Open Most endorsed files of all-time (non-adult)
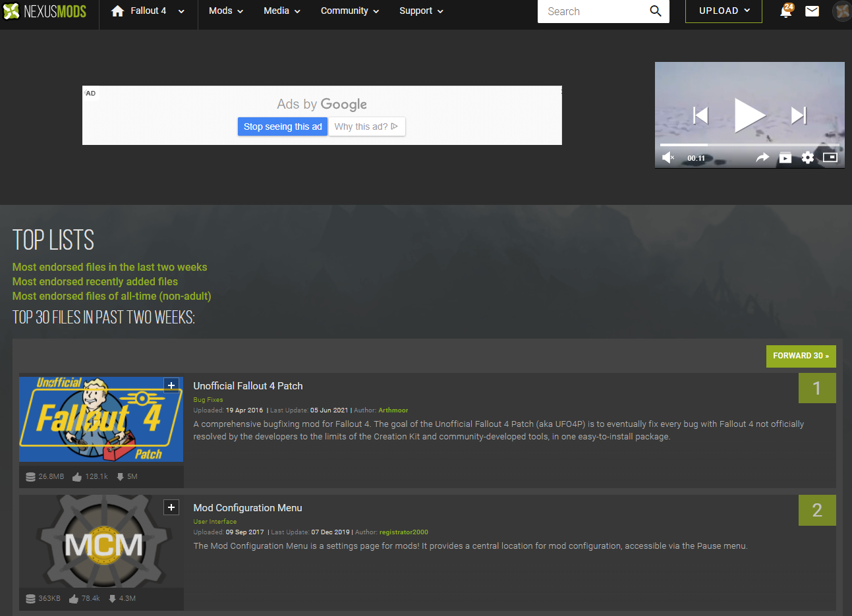852x616 pixels. click(x=112, y=296)
